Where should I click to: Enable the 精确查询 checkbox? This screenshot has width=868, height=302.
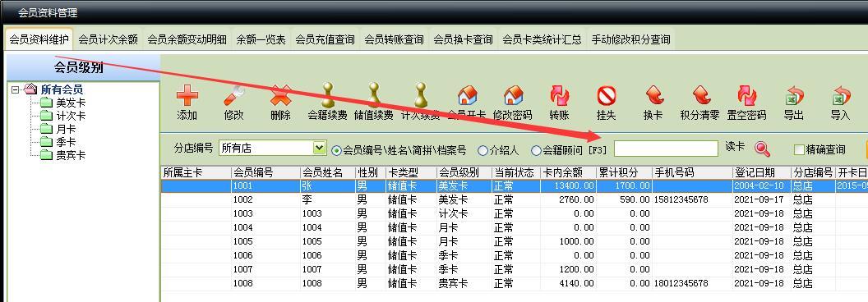coord(799,149)
